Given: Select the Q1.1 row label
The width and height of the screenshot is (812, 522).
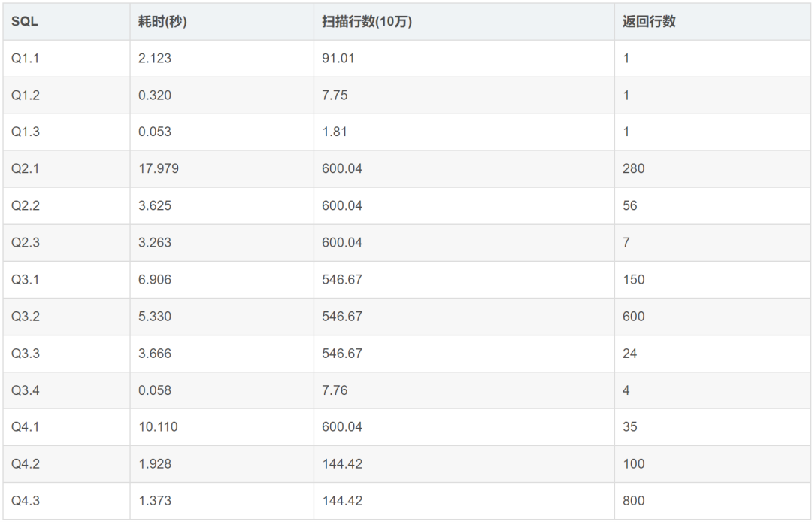Looking at the screenshot, I should tap(25, 59).
